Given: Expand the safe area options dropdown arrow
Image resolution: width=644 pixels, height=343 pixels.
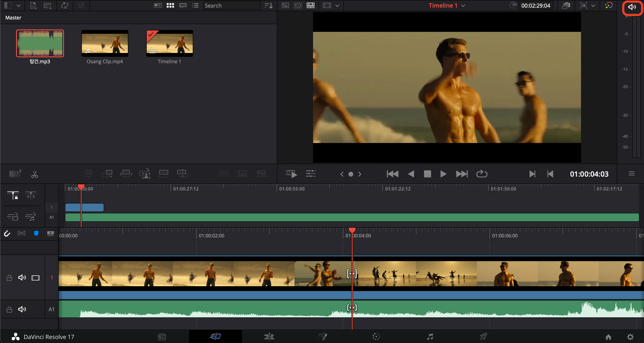Looking at the screenshot, I should pos(337,6).
